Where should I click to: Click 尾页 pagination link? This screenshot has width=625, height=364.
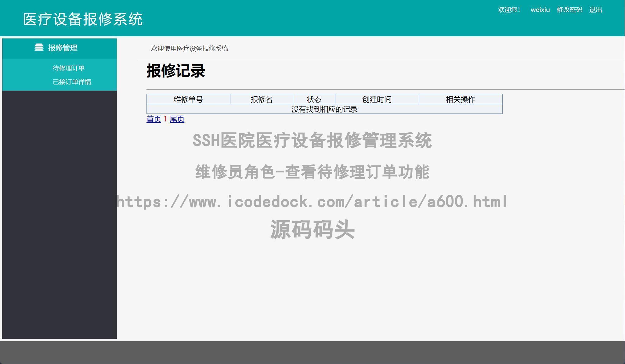[177, 119]
